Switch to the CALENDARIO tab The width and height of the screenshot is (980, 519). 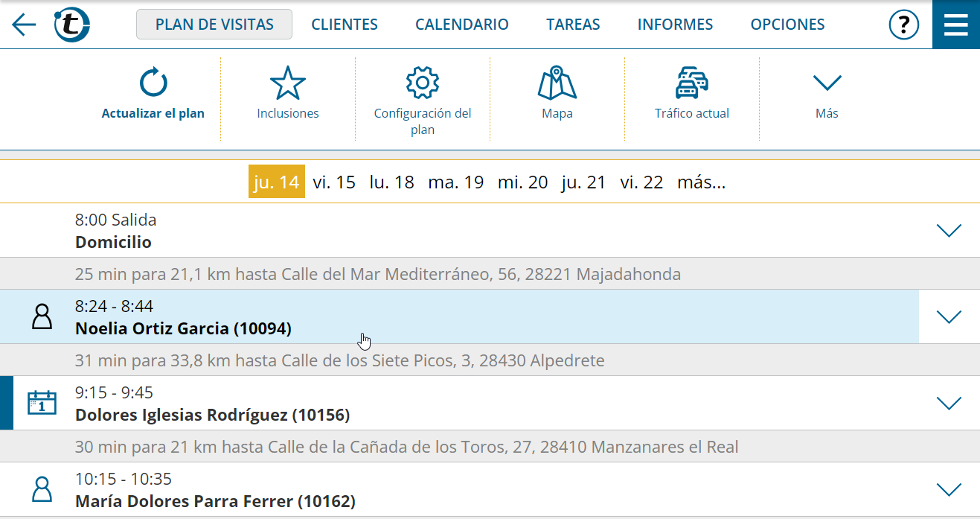(x=462, y=25)
